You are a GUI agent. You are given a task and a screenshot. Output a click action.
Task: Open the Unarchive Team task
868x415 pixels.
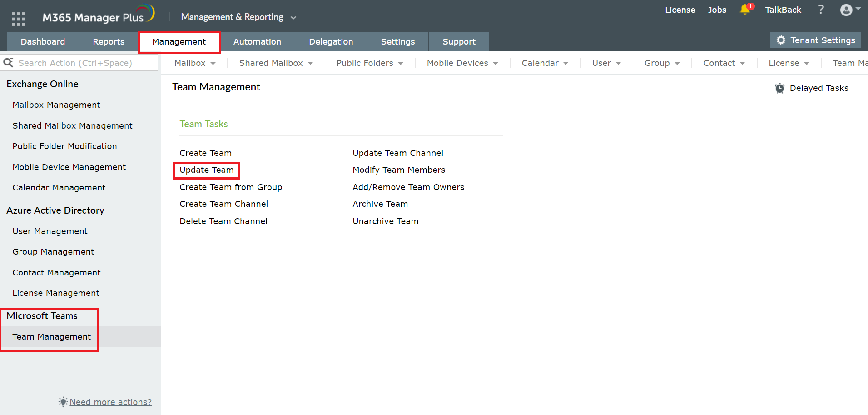(x=386, y=221)
